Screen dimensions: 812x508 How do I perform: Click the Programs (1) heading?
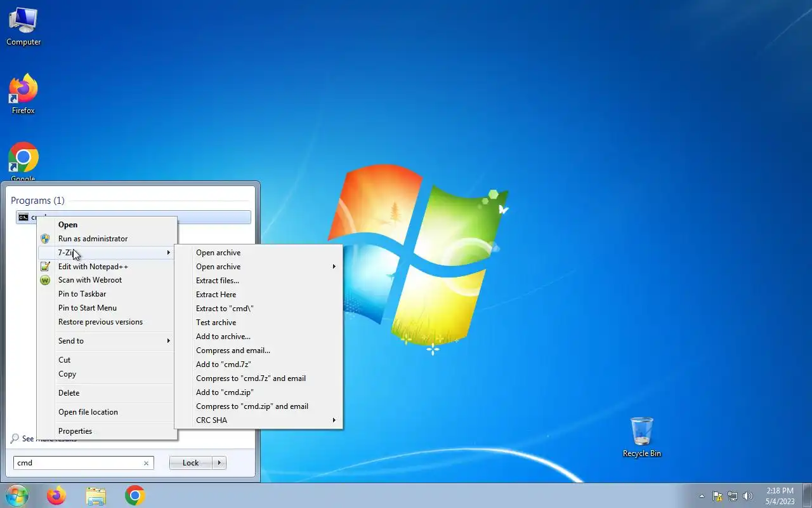tap(37, 201)
